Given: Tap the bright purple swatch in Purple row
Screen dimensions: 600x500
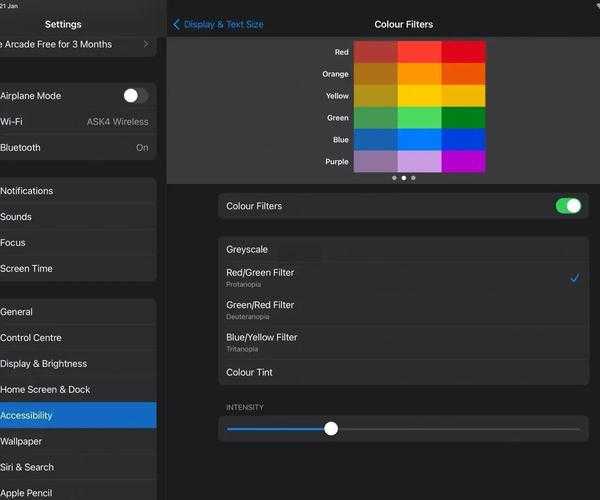Looking at the screenshot, I should click(463, 161).
